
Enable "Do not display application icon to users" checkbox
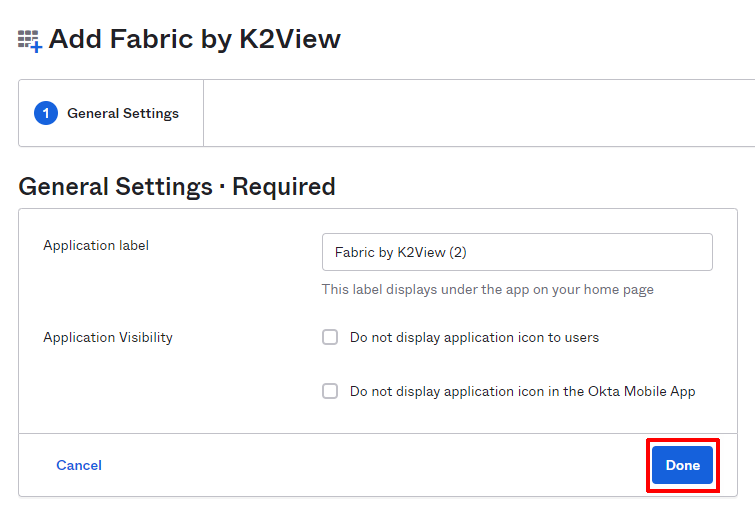330,338
